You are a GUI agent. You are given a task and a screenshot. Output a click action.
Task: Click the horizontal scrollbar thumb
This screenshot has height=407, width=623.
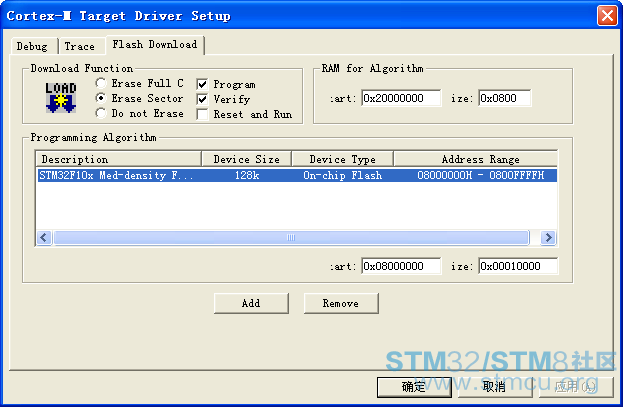(x=291, y=238)
